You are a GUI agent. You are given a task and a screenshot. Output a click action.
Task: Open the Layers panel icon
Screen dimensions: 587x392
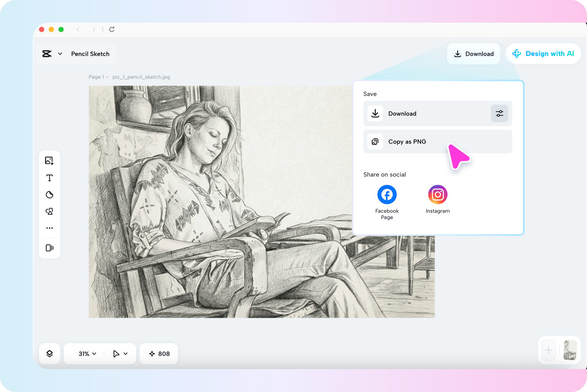[x=50, y=353]
